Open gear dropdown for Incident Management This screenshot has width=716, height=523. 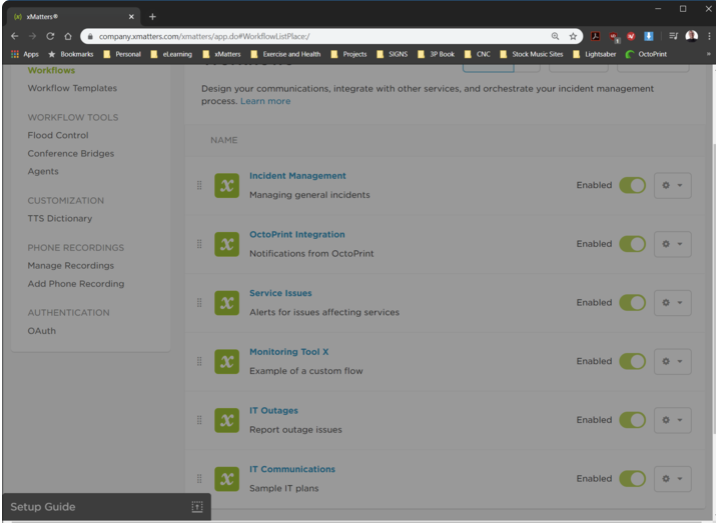tap(673, 185)
